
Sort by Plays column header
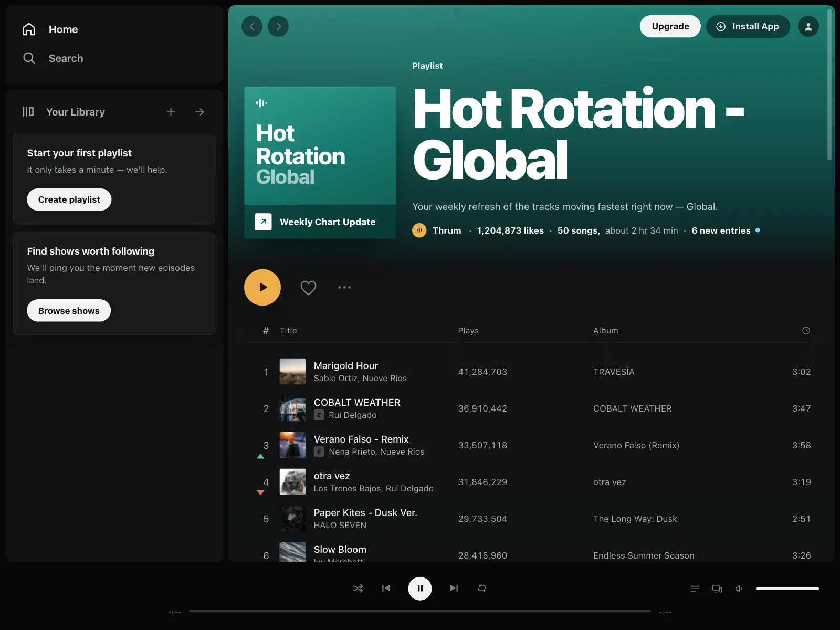click(468, 330)
